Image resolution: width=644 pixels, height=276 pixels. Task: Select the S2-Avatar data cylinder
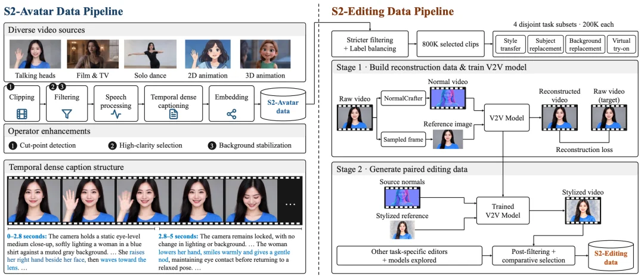coord(284,105)
